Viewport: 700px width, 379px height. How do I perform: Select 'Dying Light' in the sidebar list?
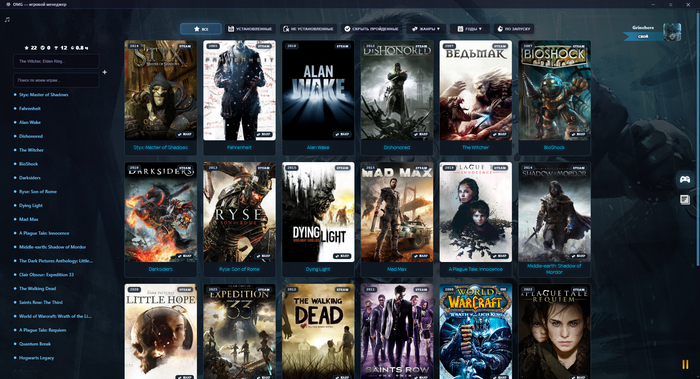31,205
